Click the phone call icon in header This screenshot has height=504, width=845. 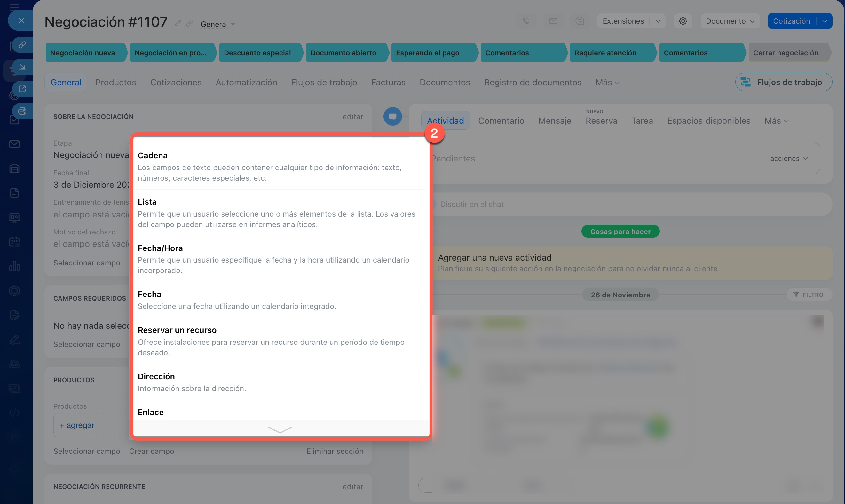[x=526, y=21]
